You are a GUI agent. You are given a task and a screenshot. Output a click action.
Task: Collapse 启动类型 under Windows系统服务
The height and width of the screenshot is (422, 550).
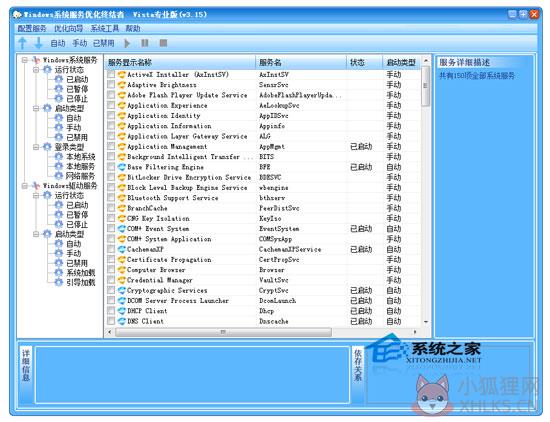coord(36,108)
